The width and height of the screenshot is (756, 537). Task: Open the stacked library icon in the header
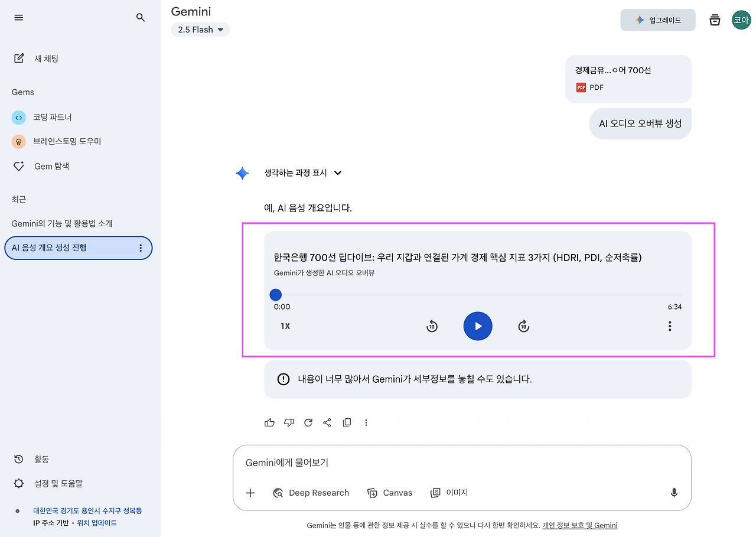715,20
